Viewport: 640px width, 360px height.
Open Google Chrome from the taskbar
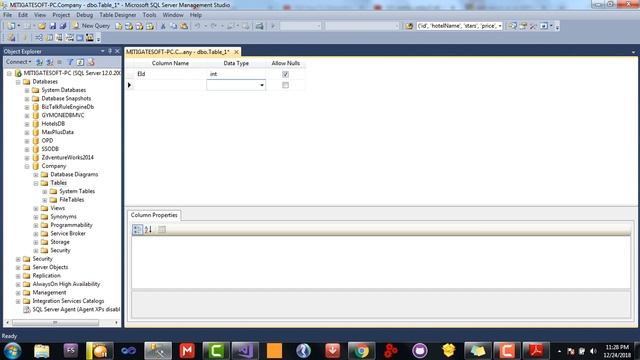[361, 351]
